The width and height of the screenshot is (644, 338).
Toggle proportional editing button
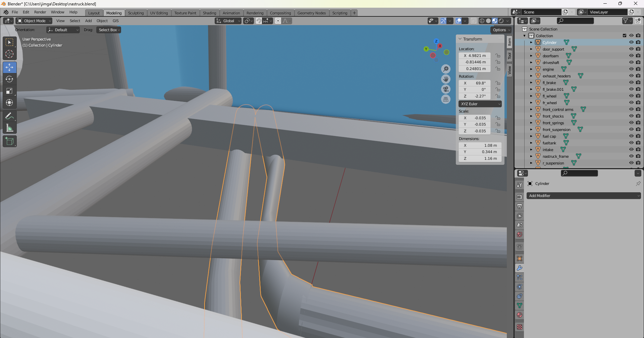tap(278, 21)
